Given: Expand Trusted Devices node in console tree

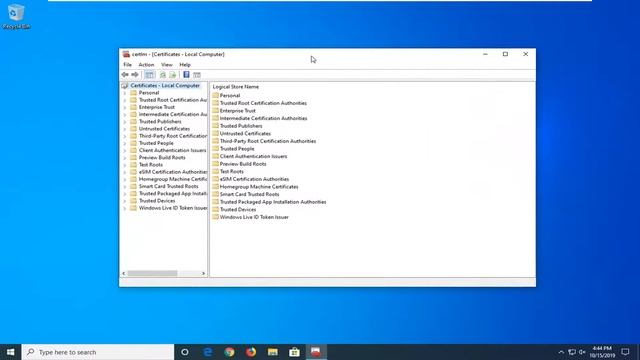Looking at the screenshot, I should pyautogui.click(x=125, y=201).
